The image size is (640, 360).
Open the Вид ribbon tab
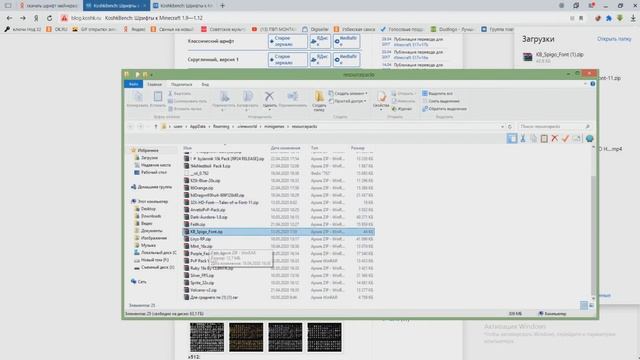click(205, 84)
